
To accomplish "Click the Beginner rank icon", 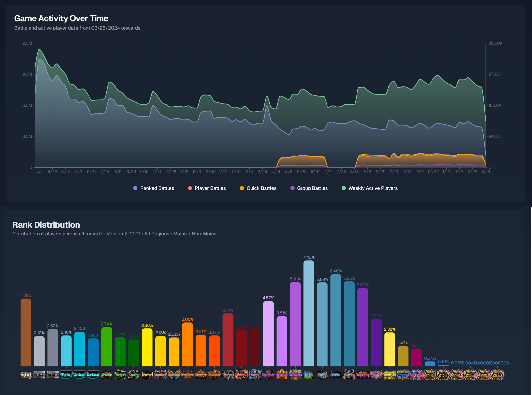I will pos(26,375).
